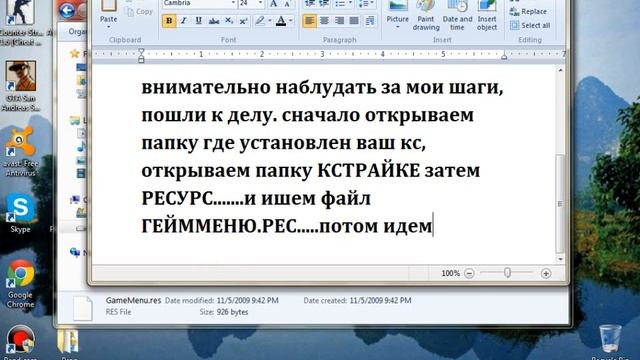Open the font color dropdown arrow

coord(291,21)
